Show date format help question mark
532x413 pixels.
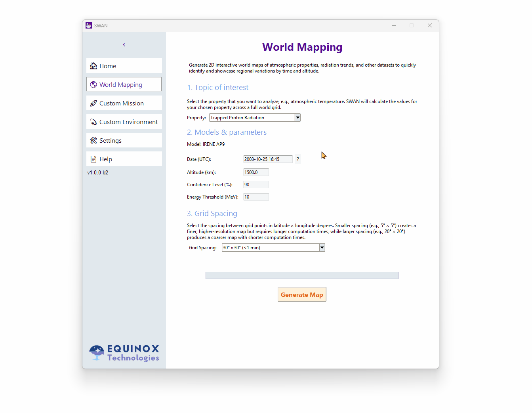pos(298,159)
